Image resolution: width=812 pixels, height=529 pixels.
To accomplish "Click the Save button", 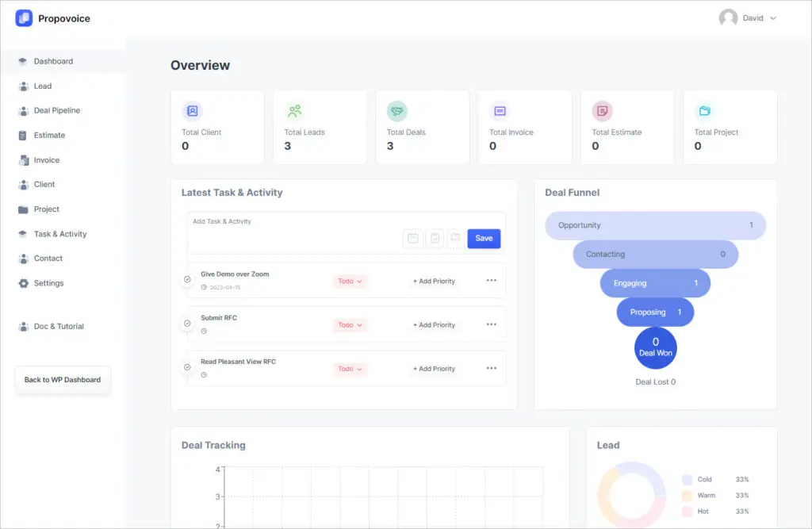I will [x=484, y=238].
